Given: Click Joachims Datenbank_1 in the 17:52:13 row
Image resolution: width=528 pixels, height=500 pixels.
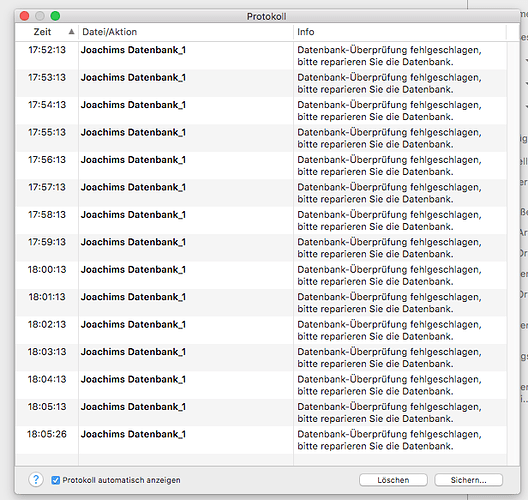Looking at the screenshot, I should click(133, 50).
